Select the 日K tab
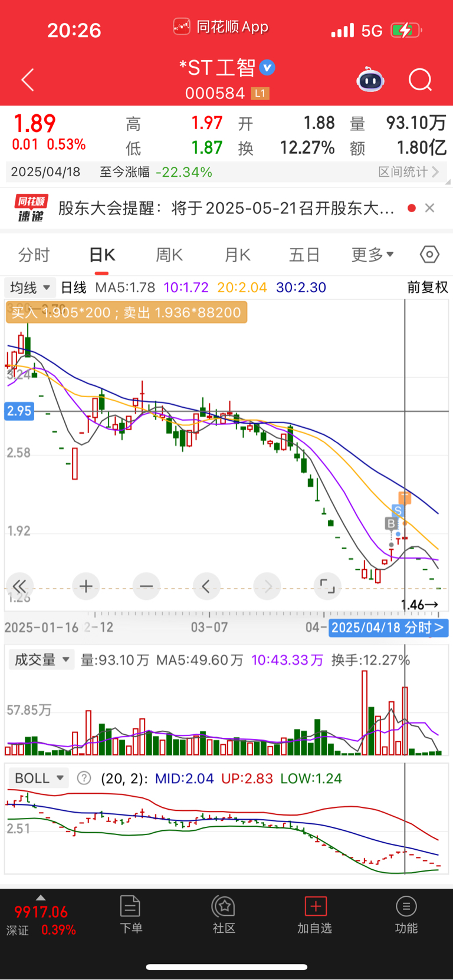Screen dimensions: 453x980 coord(102,255)
